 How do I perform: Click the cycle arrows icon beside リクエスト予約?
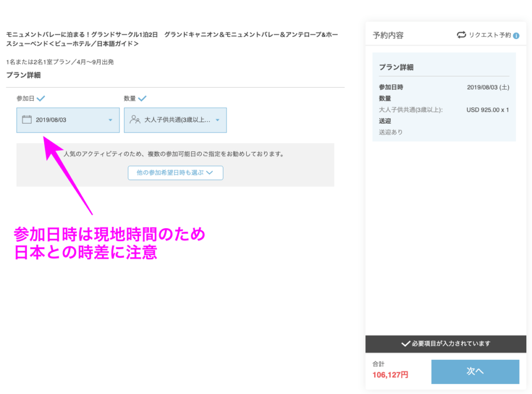[461, 35]
